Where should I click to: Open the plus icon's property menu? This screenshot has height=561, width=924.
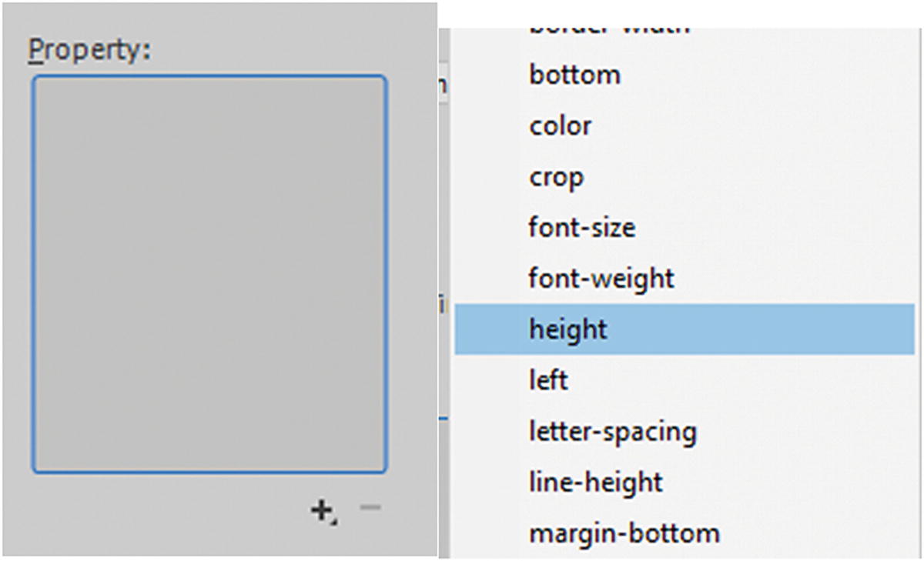tap(320, 507)
